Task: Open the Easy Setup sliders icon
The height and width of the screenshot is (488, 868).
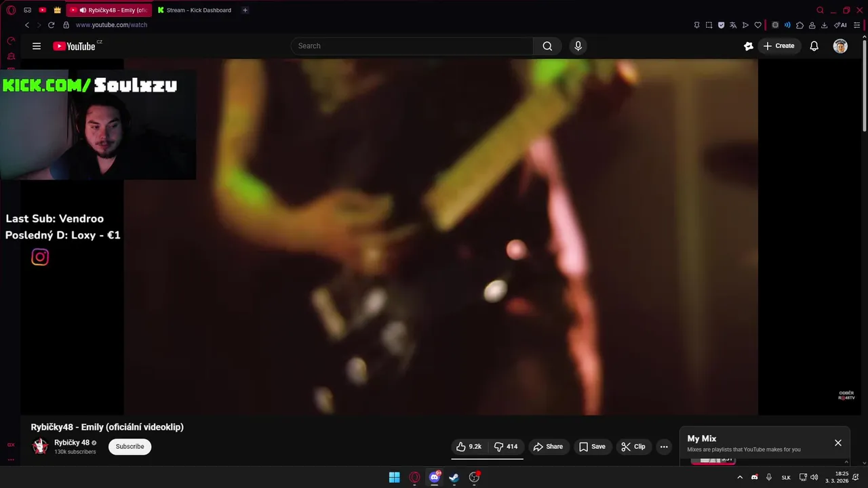Action: [856, 25]
